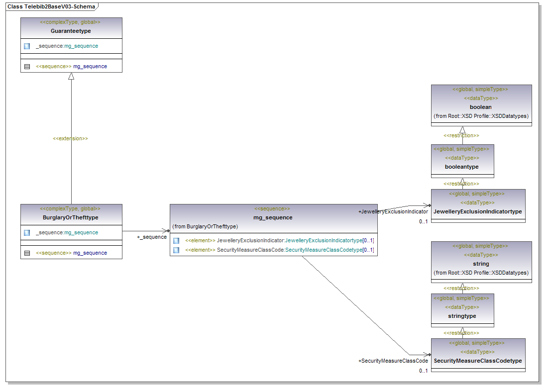Select the BurglaryOrThefttype class header
The width and height of the screenshot is (552, 392).
click(71, 217)
